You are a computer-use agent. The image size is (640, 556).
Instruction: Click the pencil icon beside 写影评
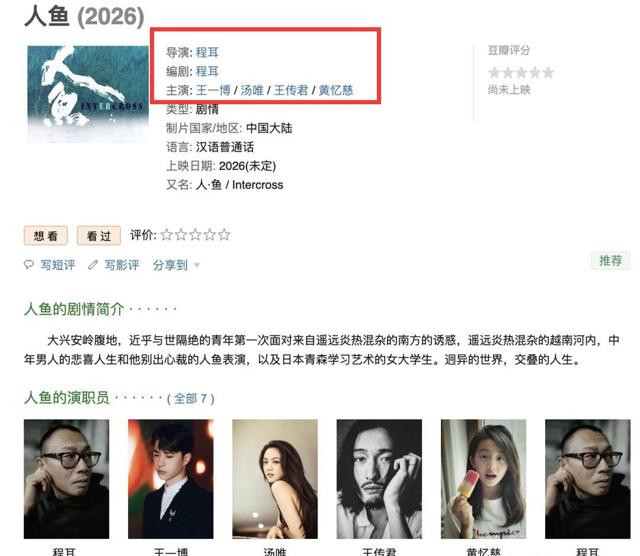93,265
